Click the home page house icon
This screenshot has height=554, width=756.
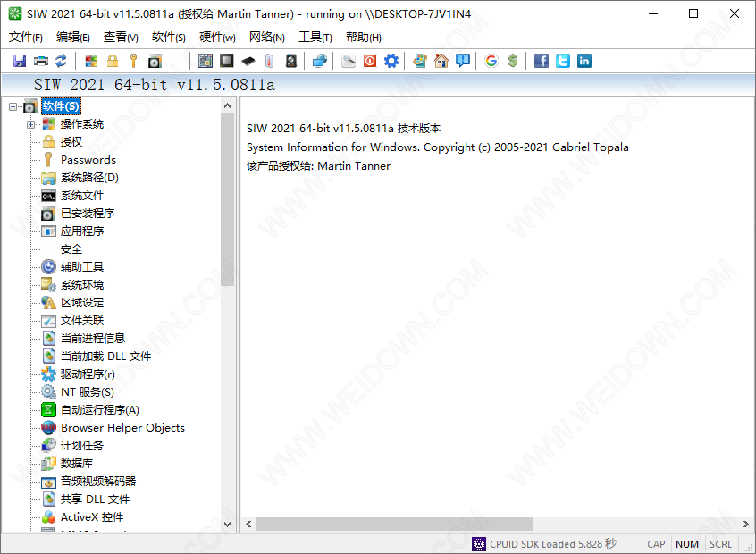point(441,61)
